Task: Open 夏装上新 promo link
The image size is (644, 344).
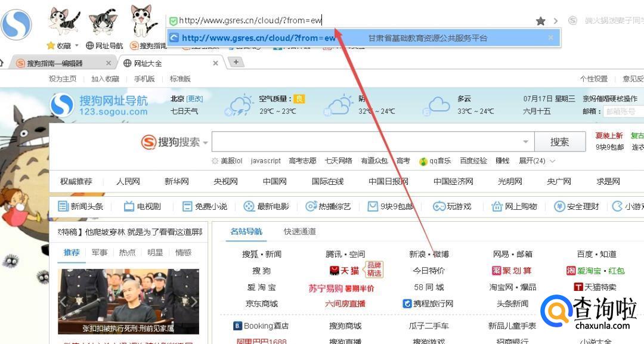Action: 609,135
